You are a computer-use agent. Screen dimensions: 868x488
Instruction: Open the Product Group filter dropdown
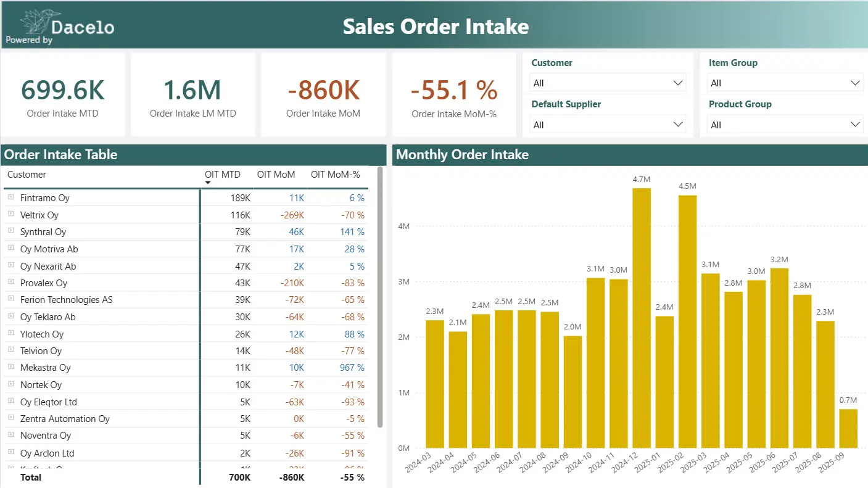tap(785, 125)
